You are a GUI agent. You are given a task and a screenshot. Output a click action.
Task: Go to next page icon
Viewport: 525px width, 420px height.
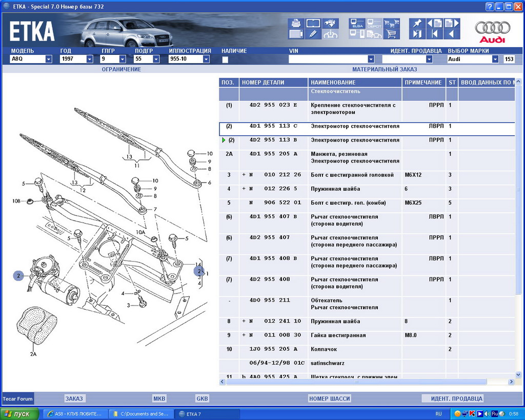(x=452, y=23)
